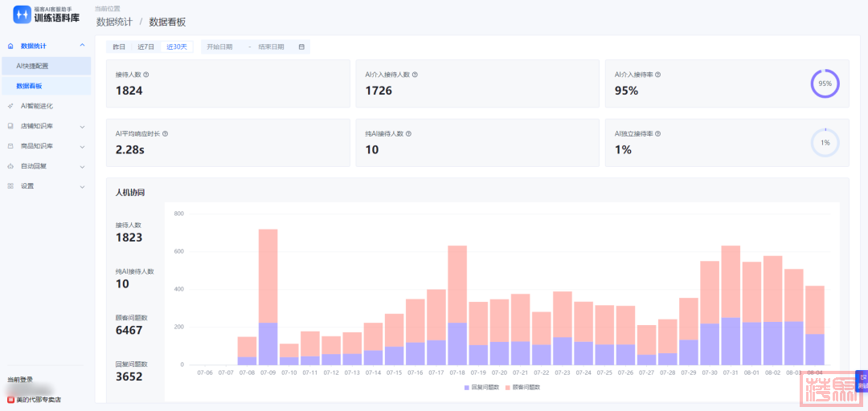Open the date picker calendar icon
The image size is (868, 411).
pos(301,47)
